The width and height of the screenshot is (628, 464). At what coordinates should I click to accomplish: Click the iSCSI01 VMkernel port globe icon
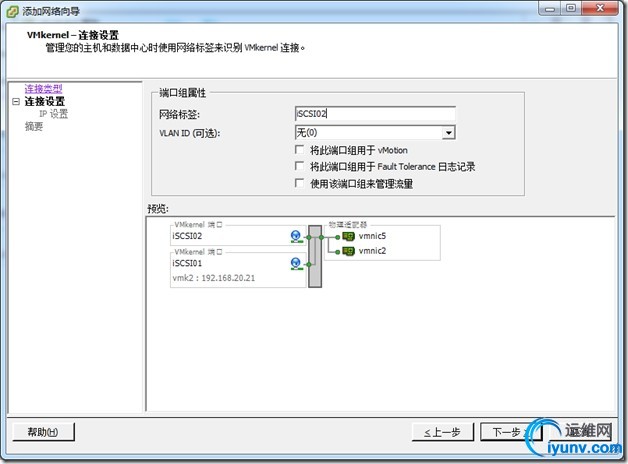pos(296,263)
